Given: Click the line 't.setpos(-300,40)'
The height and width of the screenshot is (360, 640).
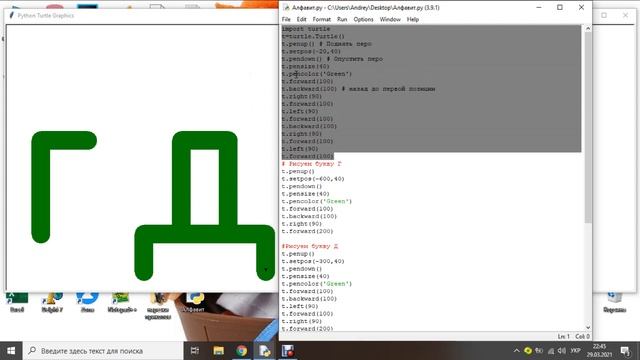Looking at the screenshot, I should pyautogui.click(x=313, y=261).
